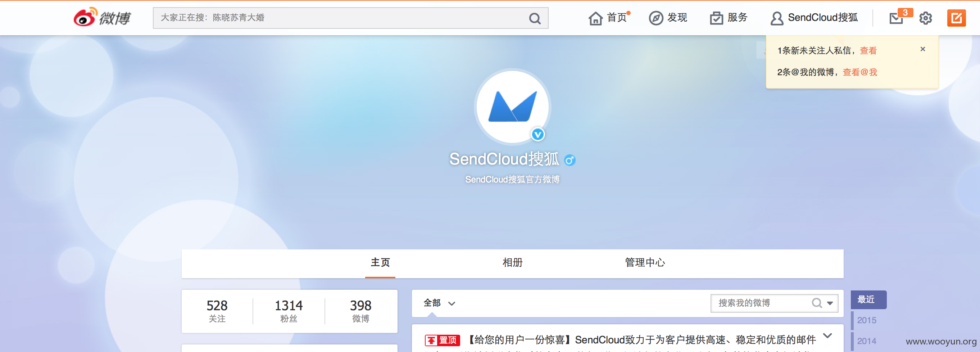The width and height of the screenshot is (980, 352).
Task: Open the messages envelope icon
Action: pyautogui.click(x=896, y=18)
